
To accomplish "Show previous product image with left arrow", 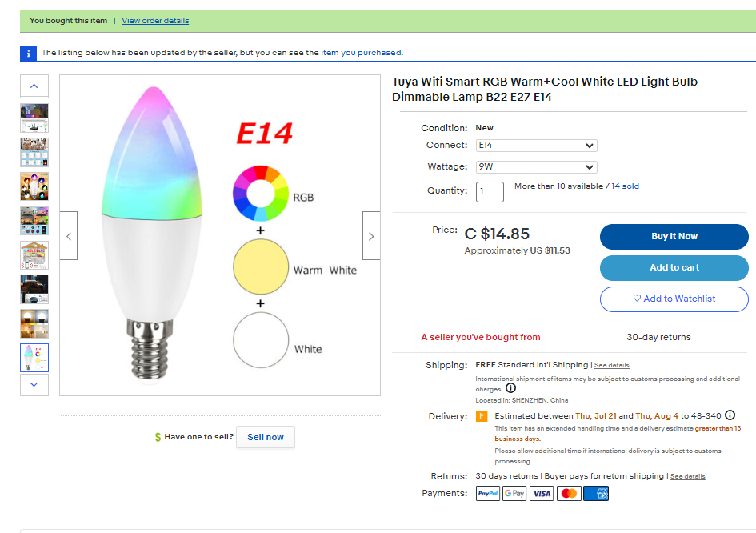I will (69, 236).
